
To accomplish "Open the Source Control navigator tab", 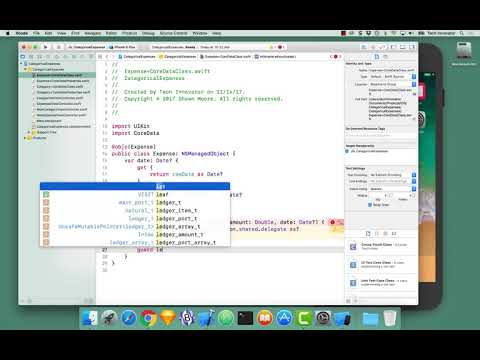I will point(31,57).
